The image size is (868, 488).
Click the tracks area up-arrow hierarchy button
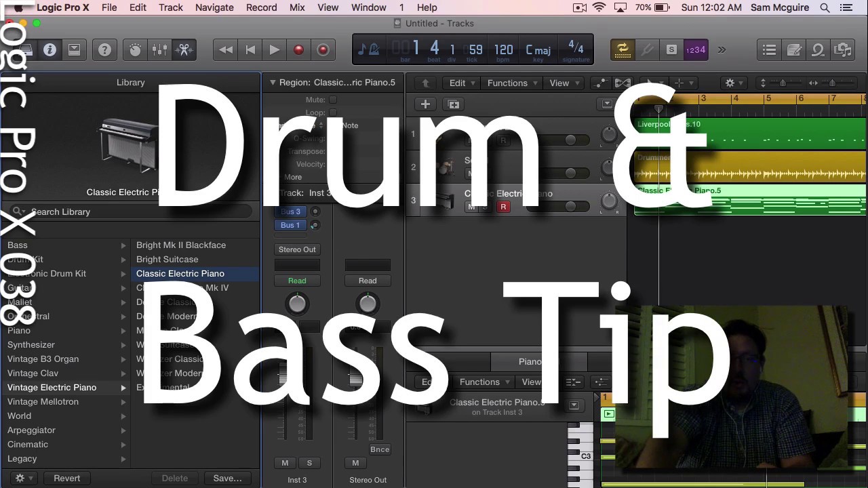pos(425,83)
